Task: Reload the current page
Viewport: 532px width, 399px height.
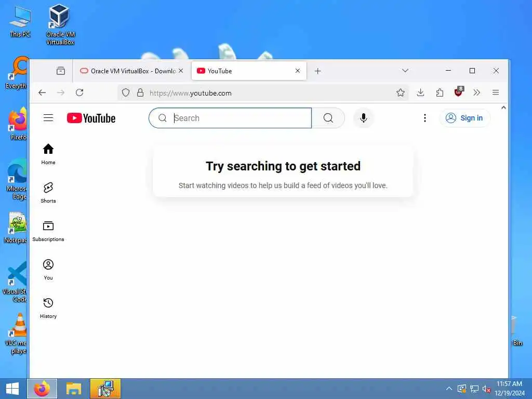Action: [x=79, y=92]
